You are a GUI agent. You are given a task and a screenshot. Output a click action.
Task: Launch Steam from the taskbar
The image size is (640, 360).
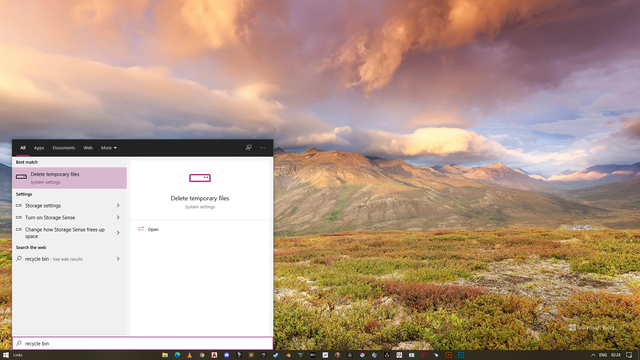point(276,355)
